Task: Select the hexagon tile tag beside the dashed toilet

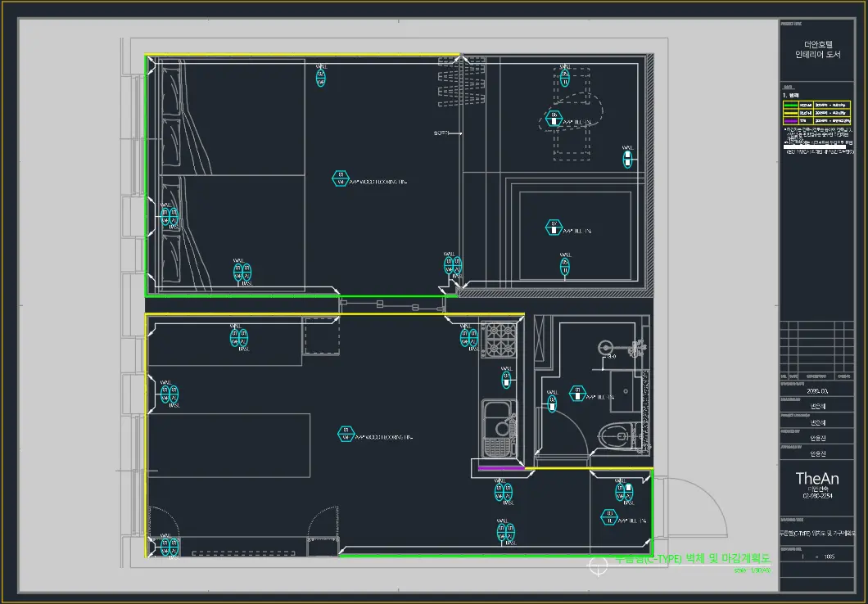Action: point(554,119)
